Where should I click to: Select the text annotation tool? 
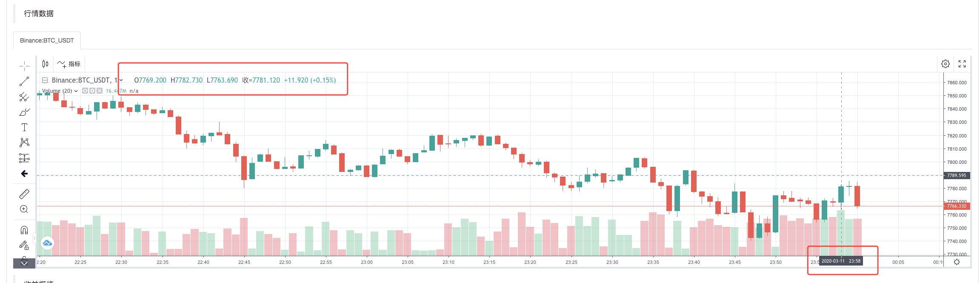tap(24, 127)
